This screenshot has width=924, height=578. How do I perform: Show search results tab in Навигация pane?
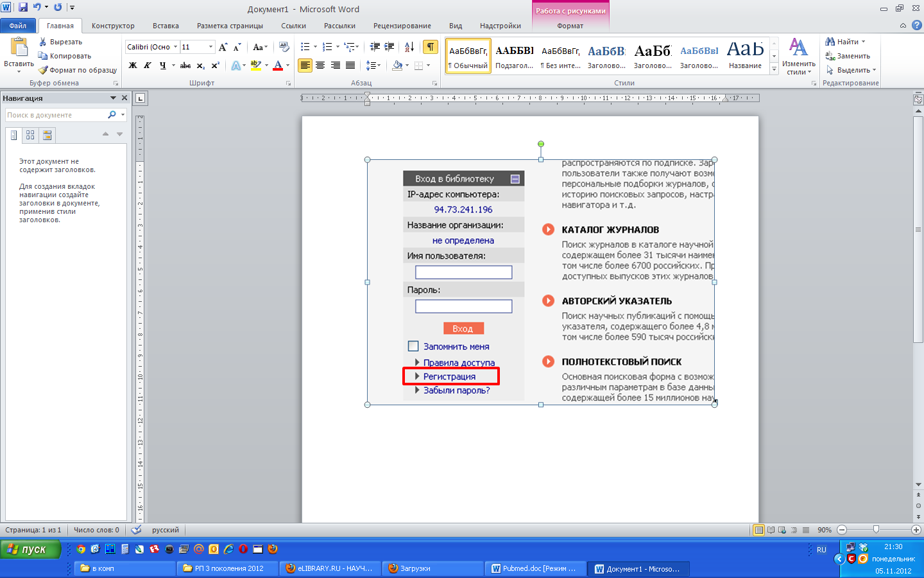pos(47,135)
